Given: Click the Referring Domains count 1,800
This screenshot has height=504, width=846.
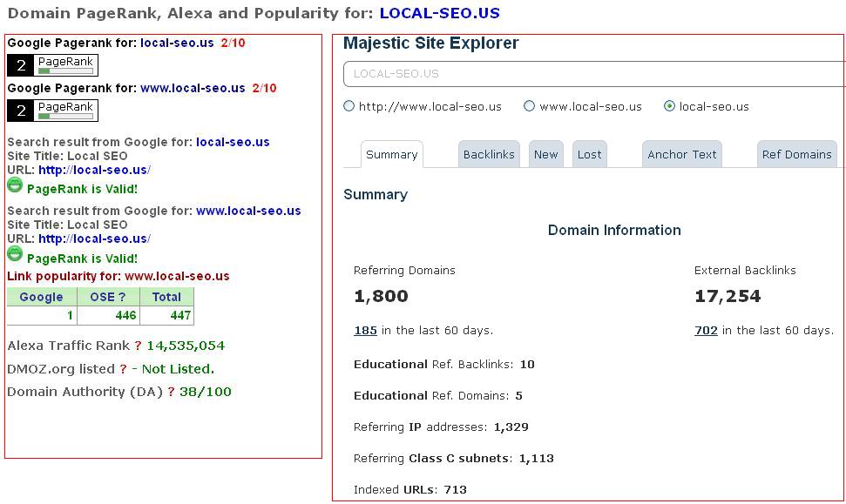Looking at the screenshot, I should coord(381,296).
